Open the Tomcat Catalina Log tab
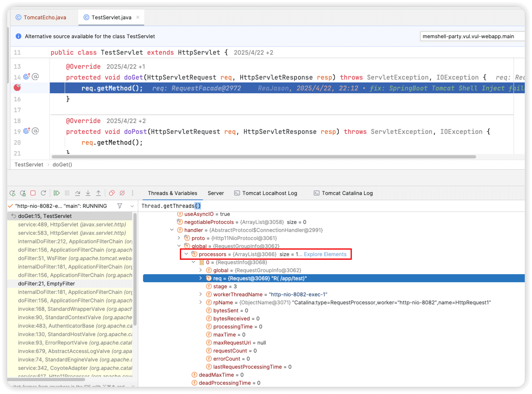 coord(343,193)
